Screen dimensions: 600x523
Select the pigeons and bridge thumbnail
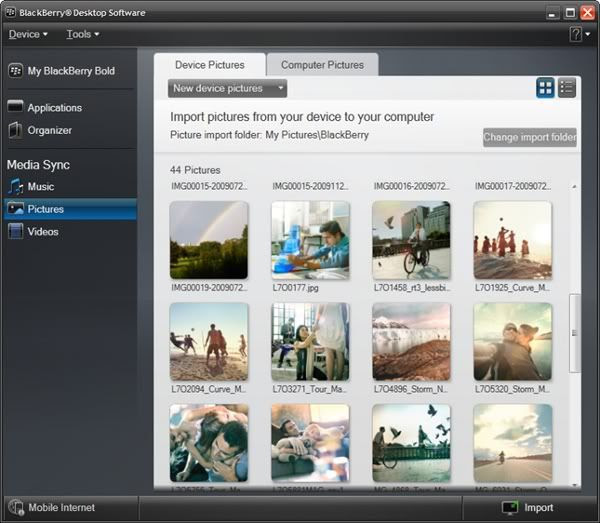pos(411,443)
